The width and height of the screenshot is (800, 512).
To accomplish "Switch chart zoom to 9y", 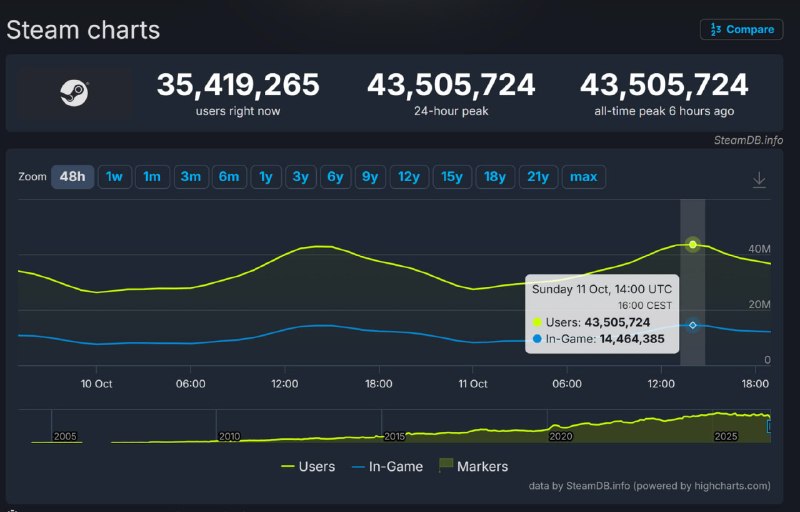I will [x=370, y=177].
